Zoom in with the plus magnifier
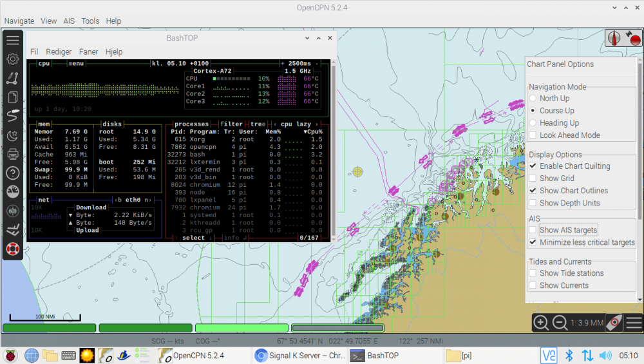Image resolution: width=644 pixels, height=364 pixels. 541,323
